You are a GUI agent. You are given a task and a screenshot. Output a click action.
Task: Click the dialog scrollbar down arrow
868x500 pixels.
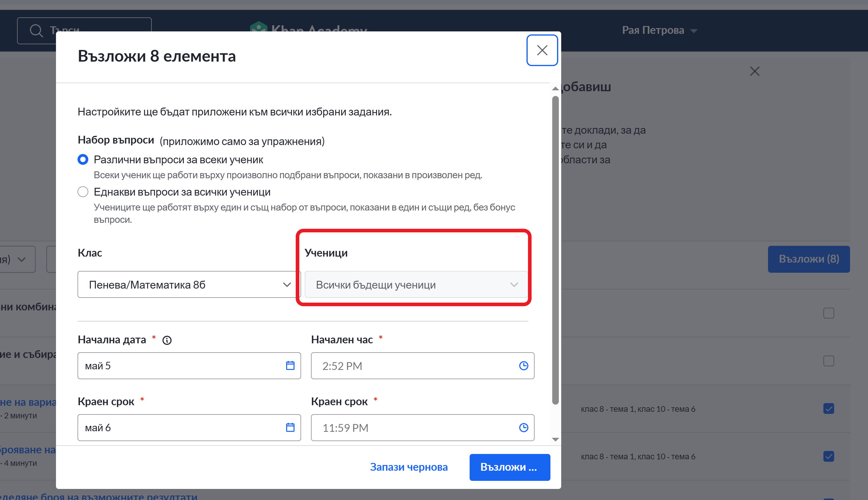tap(555, 439)
